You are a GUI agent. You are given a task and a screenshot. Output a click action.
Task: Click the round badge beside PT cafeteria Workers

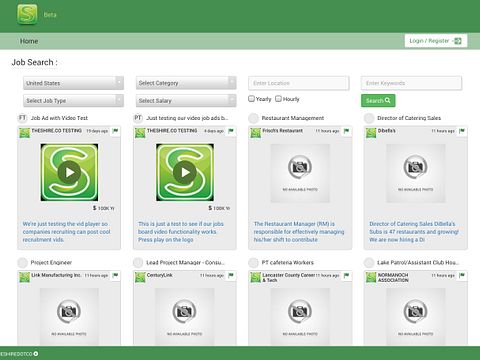coord(253,263)
